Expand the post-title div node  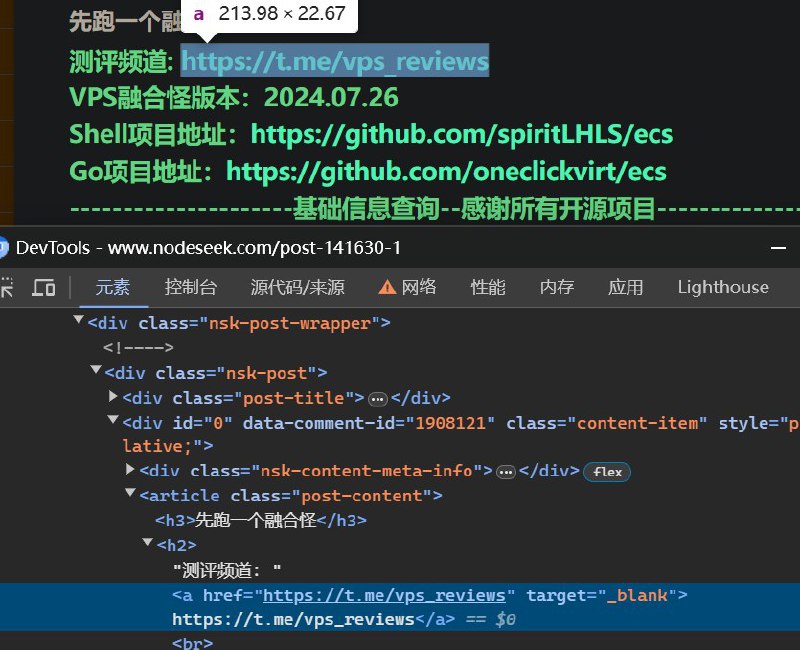click(113, 397)
